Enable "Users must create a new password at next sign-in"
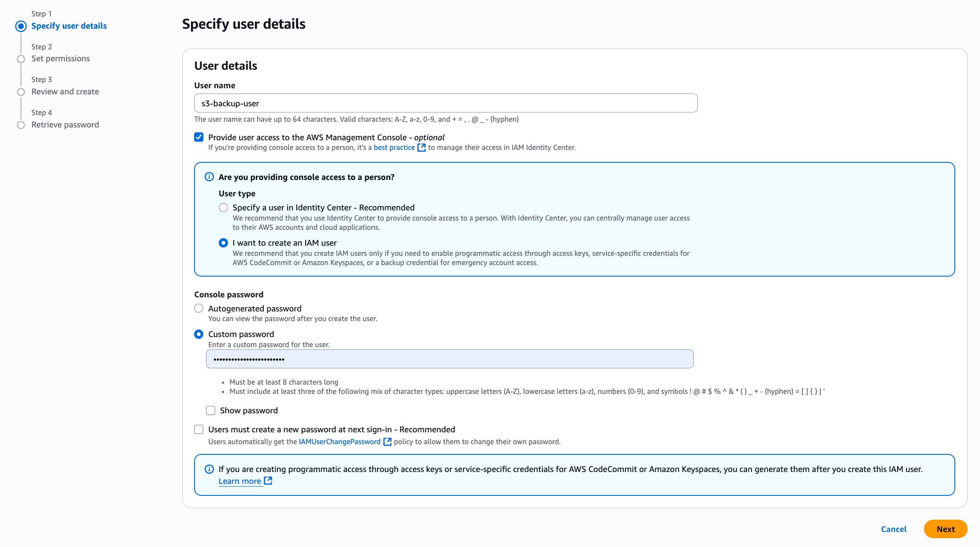The image size is (980, 547). 198,429
